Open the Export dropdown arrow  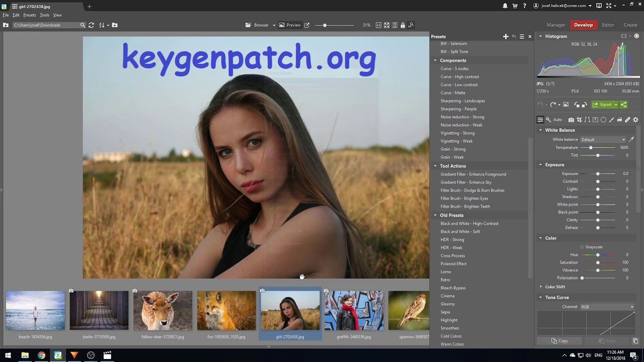pos(616,105)
